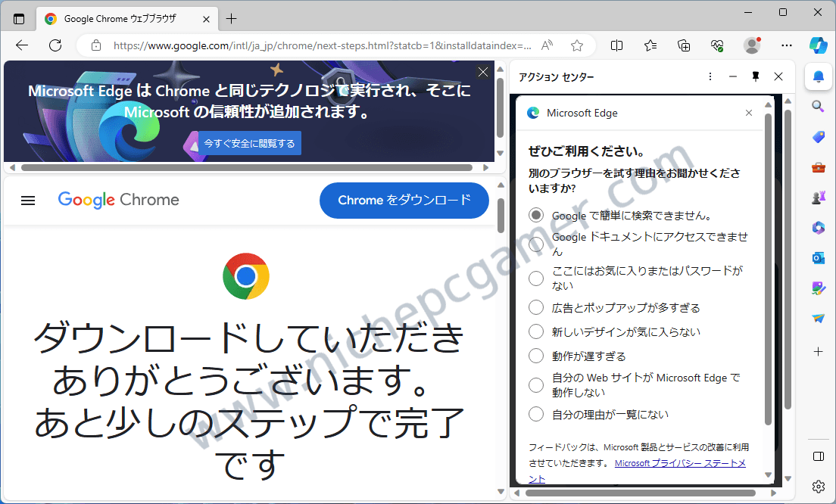Open the Favorites list toolbar icon
836x504 pixels.
[x=650, y=46]
